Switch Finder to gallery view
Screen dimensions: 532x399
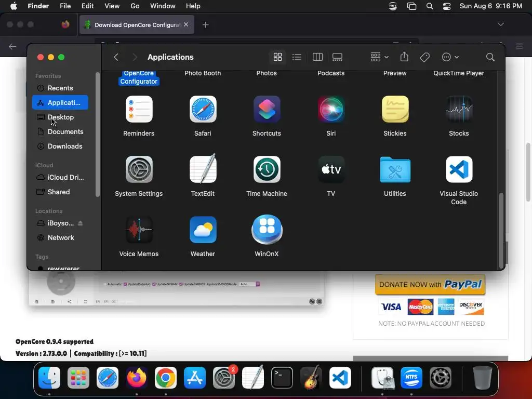pos(337,57)
